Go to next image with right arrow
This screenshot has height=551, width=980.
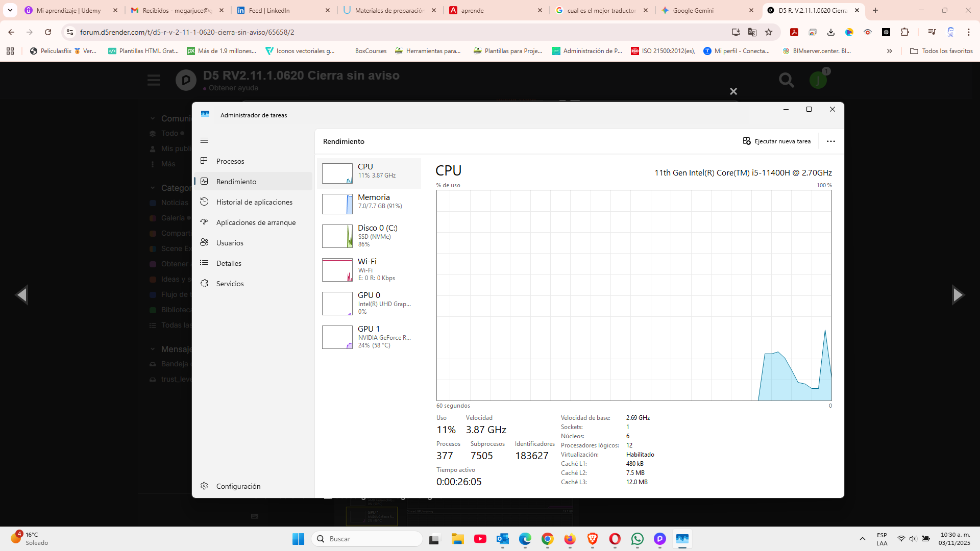(x=958, y=295)
